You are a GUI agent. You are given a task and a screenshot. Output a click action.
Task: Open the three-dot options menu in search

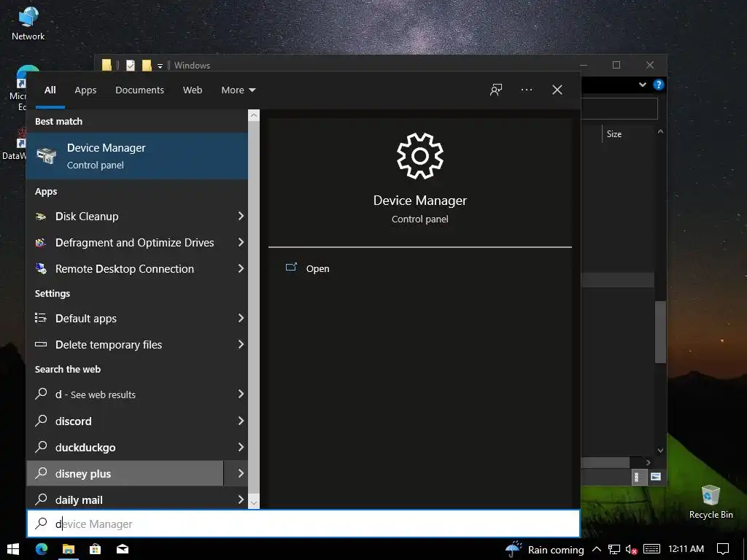(x=527, y=90)
